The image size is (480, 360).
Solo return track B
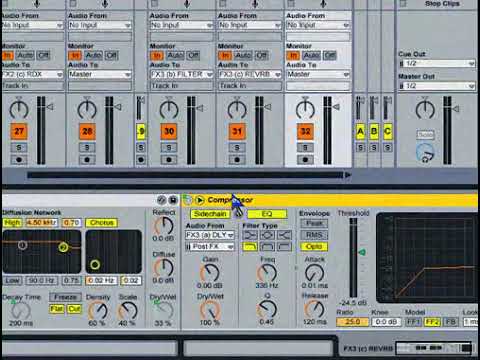[x=374, y=147]
